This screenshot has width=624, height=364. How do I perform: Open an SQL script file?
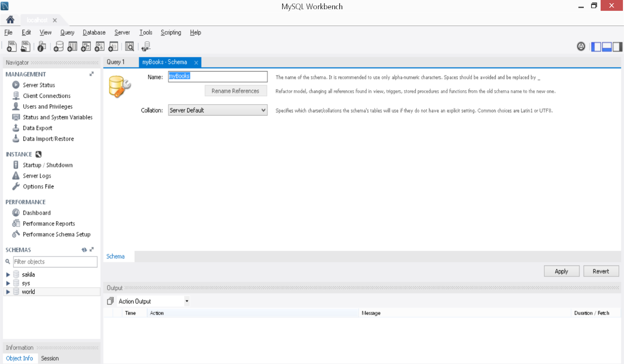(26, 47)
